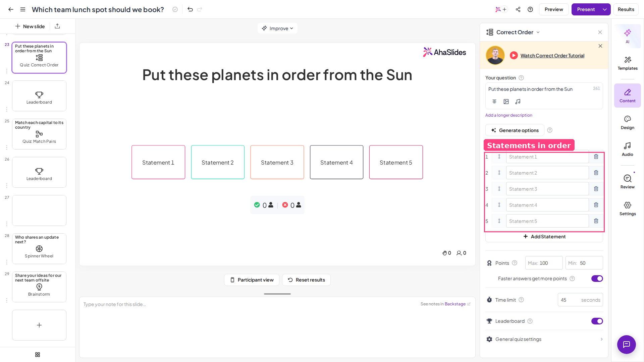
Task: Open the live chat support bubble
Action: (626, 344)
